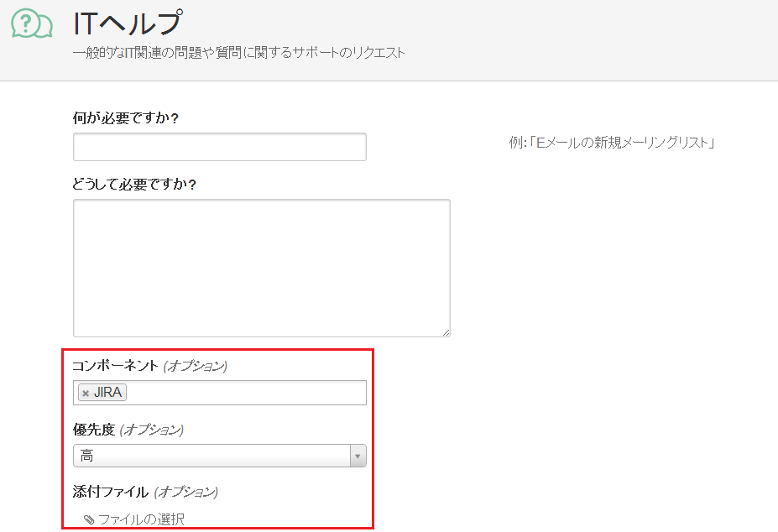The width and height of the screenshot is (778, 532).
Task: Click the 一般的なIT関連 subtitle description
Action: [238, 53]
